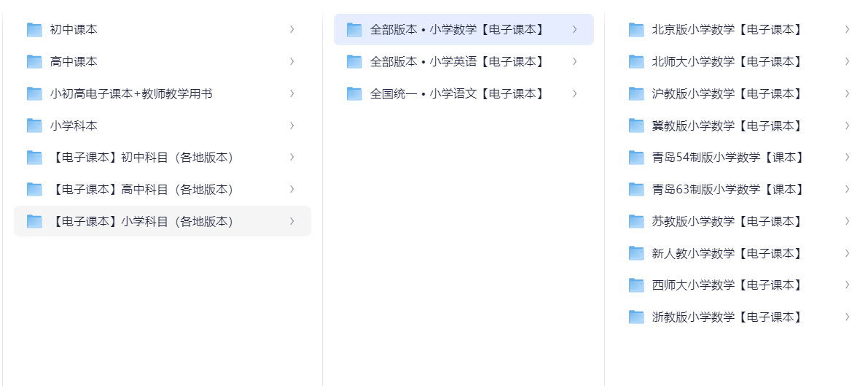Open the 冀教版小学数学【电子课本】 folder
The image size is (868, 386).
coord(727,126)
